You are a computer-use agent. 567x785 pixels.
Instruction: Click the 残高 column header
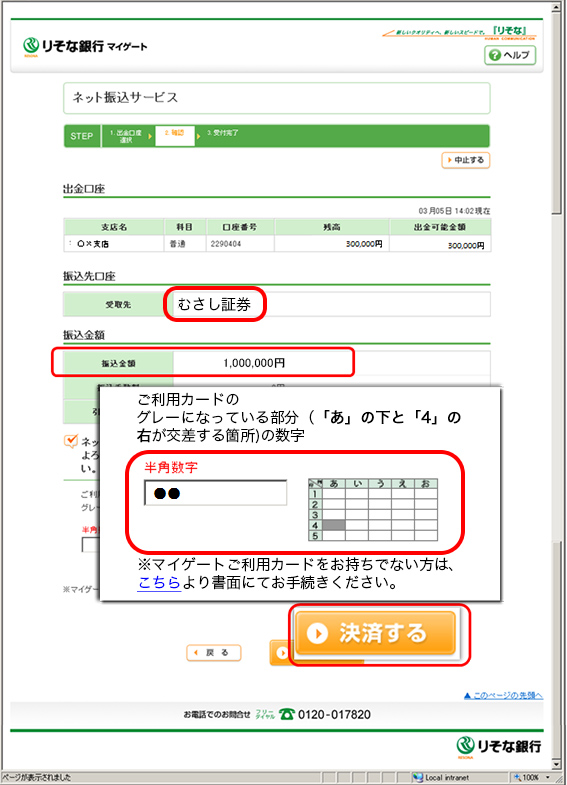[332, 227]
